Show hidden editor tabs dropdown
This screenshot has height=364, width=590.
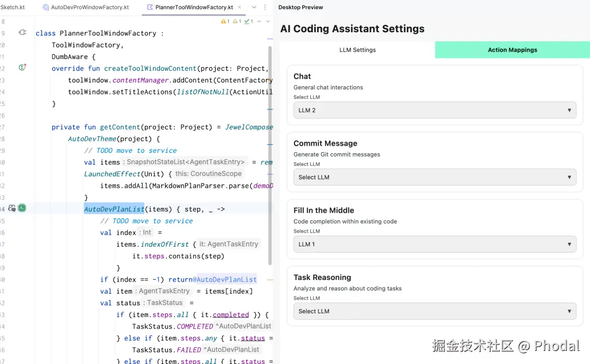coord(254,7)
